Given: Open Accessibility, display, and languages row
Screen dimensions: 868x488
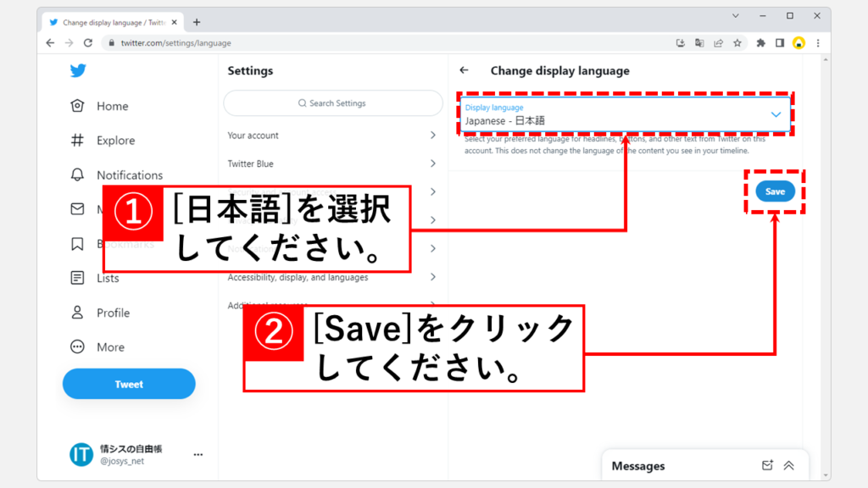Looking at the screenshot, I should [332, 277].
